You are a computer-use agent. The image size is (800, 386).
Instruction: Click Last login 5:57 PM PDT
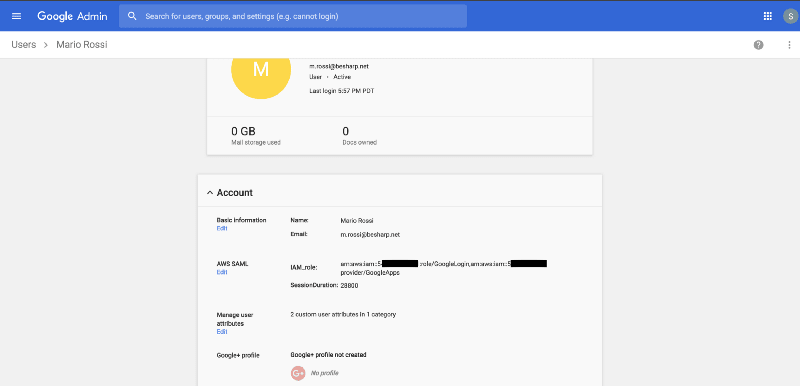(342, 91)
